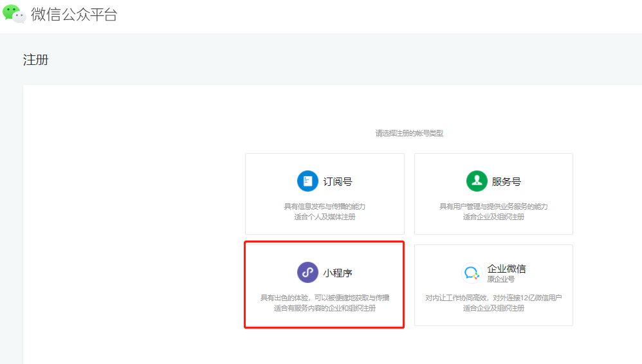This screenshot has height=364, width=642.
Task: Select the 服务号 account type title
Action: pyautogui.click(x=506, y=181)
